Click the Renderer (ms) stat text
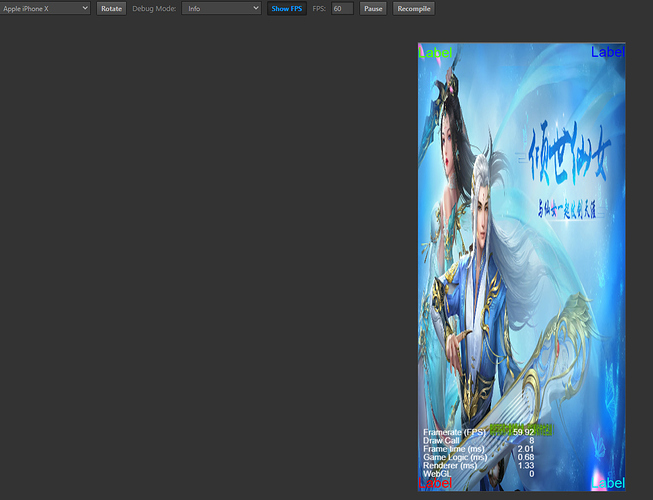The height and width of the screenshot is (500, 653). point(450,465)
